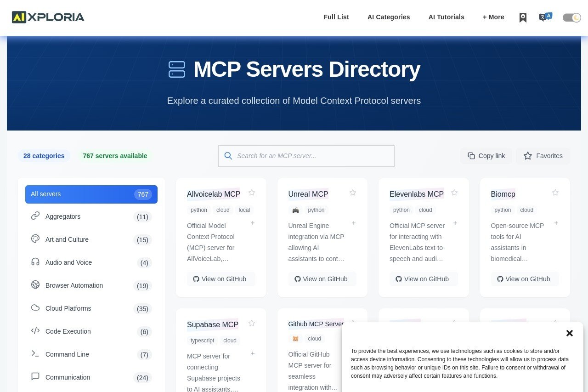The image size is (588, 392).
Task: Select Audio and Voice category
Action: click(91, 262)
